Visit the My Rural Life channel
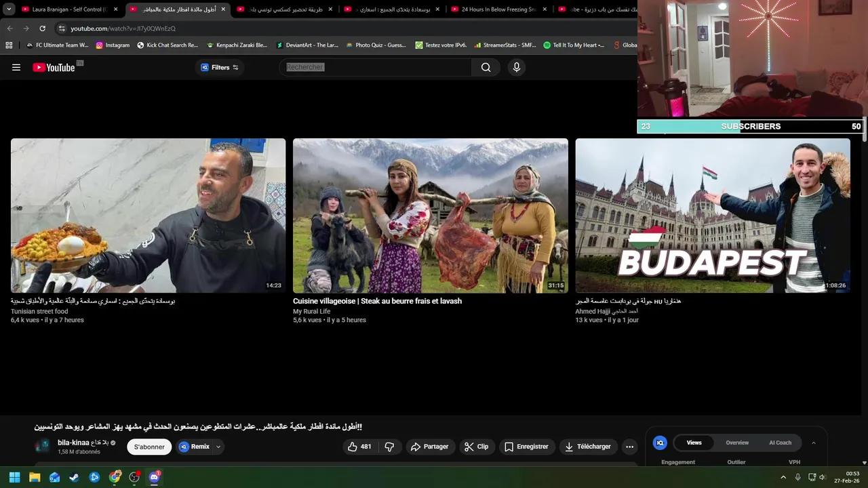 click(311, 312)
